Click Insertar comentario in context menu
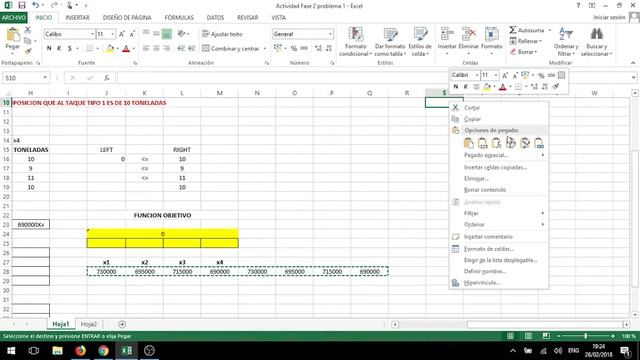 tap(488, 237)
